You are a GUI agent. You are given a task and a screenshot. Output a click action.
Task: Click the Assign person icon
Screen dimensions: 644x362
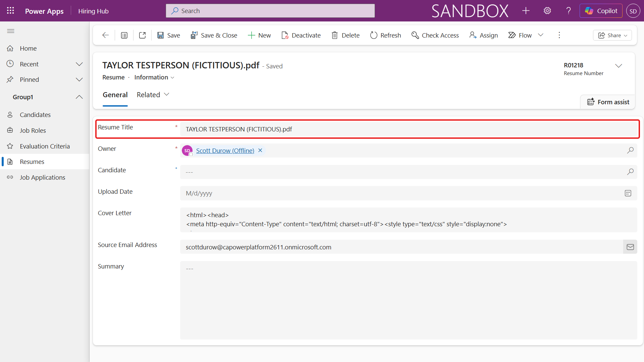tap(473, 35)
